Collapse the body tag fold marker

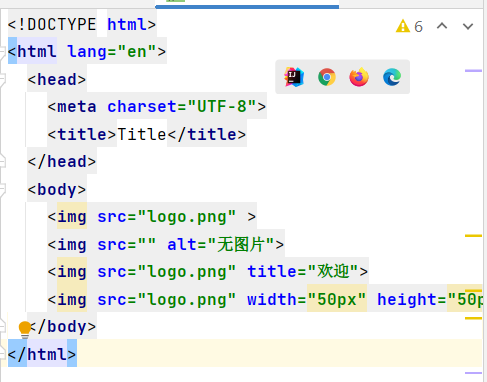coord(2,189)
